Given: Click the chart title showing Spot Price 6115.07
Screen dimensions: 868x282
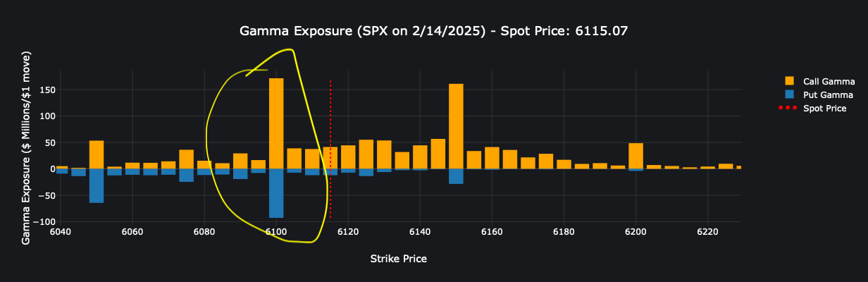Looking at the screenshot, I should [433, 31].
